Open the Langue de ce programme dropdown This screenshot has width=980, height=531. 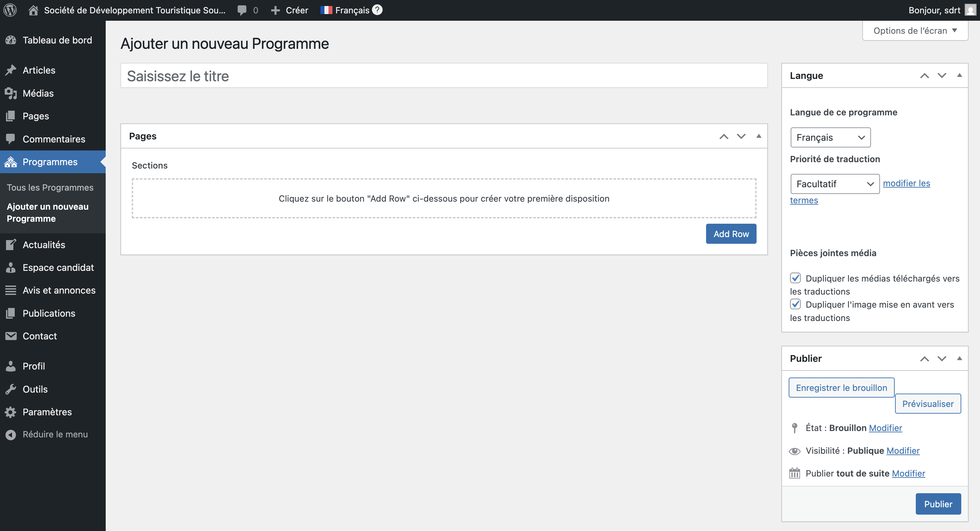click(830, 137)
